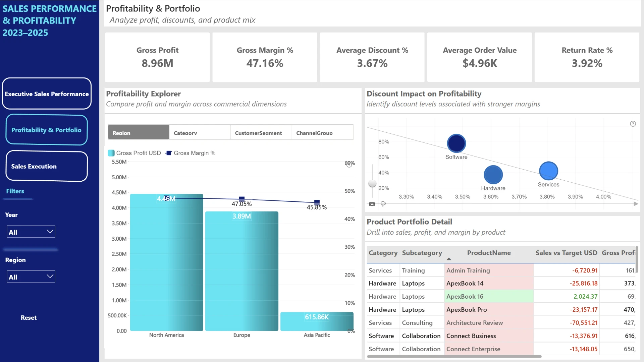644x362 pixels.
Task: Click the -23,157.17 sales vs target value
Action: [x=584, y=310]
